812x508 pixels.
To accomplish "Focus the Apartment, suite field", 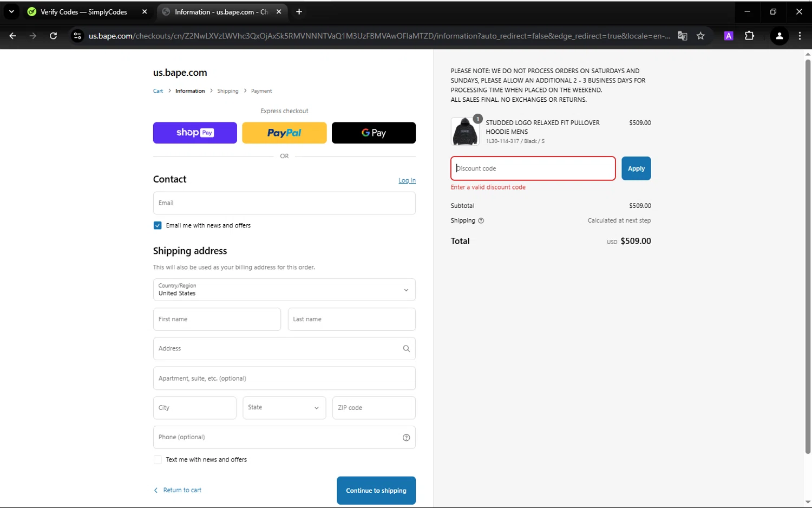I will [x=284, y=379].
